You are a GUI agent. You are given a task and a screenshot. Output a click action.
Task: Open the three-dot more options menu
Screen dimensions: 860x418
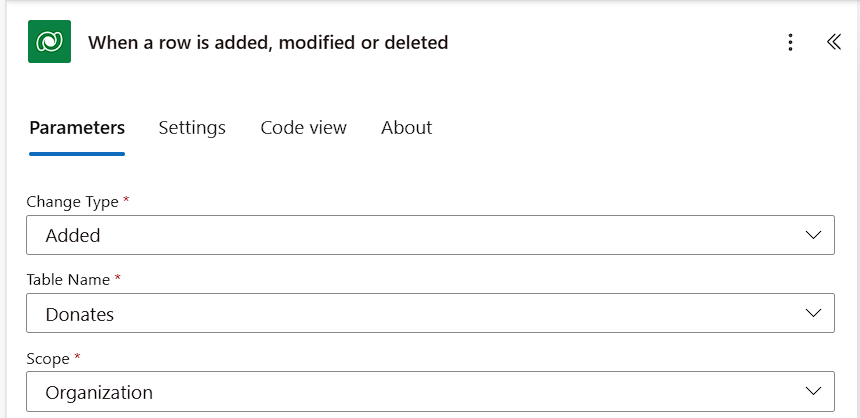pyautogui.click(x=790, y=42)
